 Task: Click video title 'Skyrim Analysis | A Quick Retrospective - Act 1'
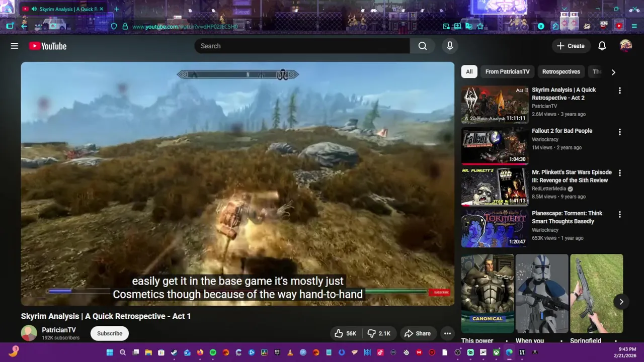106,316
